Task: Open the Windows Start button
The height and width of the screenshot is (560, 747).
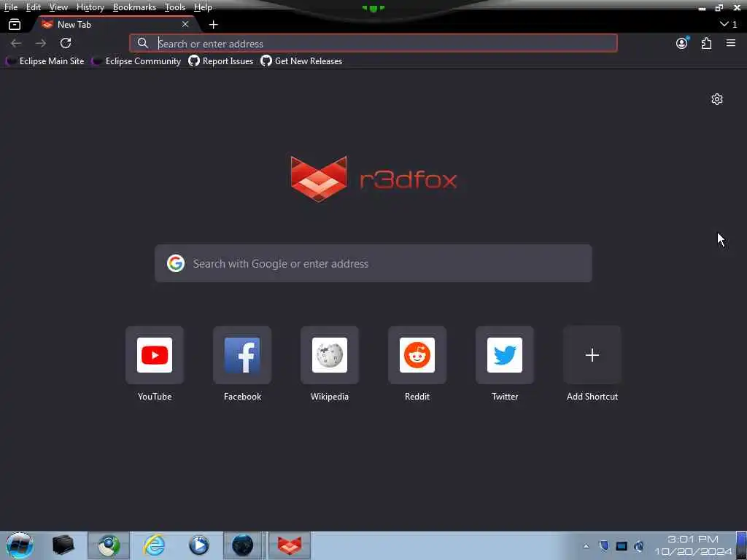Action: pos(20,545)
